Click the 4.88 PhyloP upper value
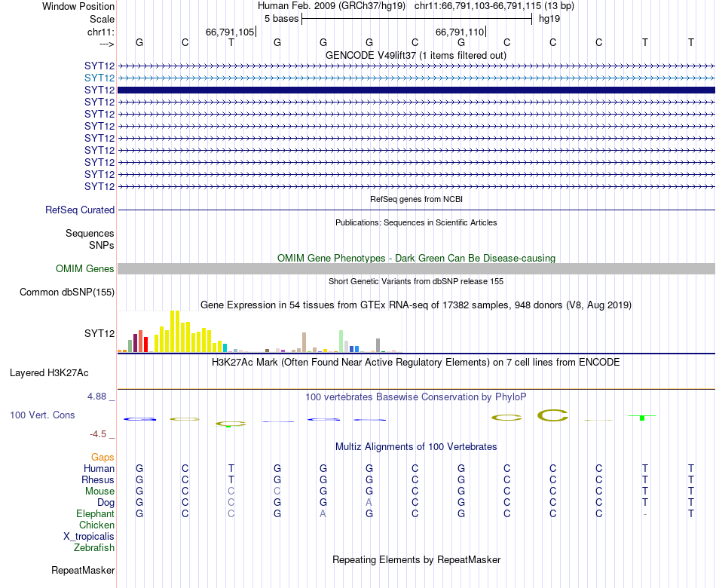Viewport: 716px width, 588px height. point(96,396)
